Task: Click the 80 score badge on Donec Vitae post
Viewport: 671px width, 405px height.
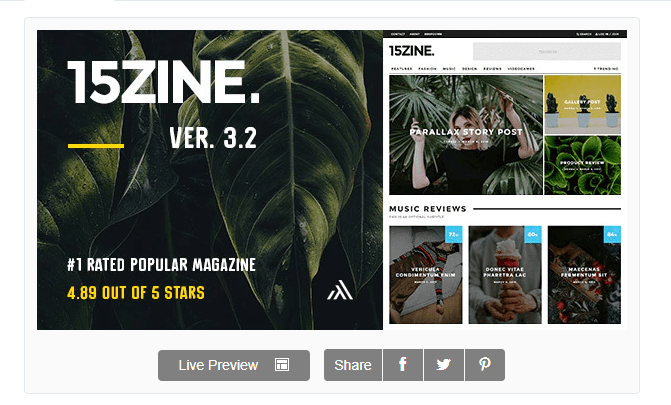Action: tap(533, 234)
